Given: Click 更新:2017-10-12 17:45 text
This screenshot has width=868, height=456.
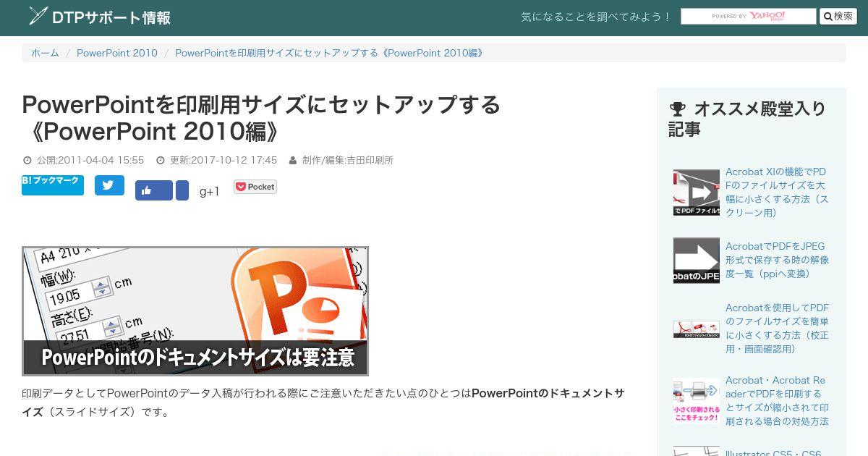Looking at the screenshot, I should [x=224, y=160].
